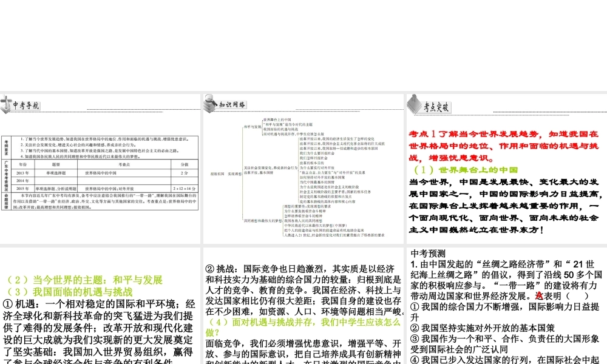Select the 知识网络 title text
The height and width of the screenshot is (364, 607).
232,104
